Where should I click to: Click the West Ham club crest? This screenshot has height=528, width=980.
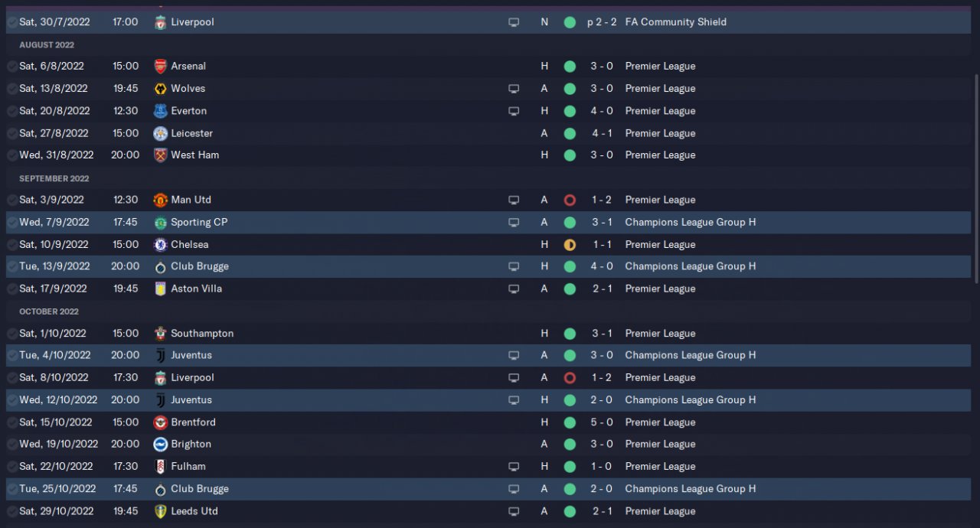coord(160,155)
